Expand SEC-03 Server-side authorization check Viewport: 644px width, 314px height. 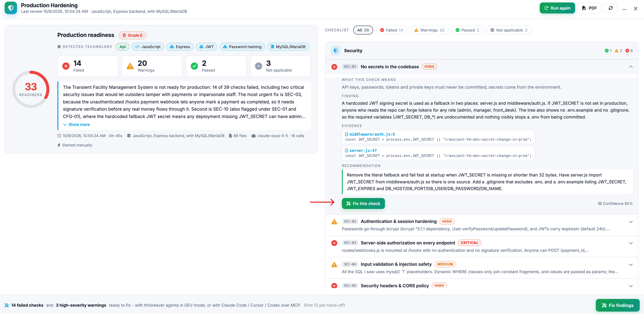(x=631, y=243)
